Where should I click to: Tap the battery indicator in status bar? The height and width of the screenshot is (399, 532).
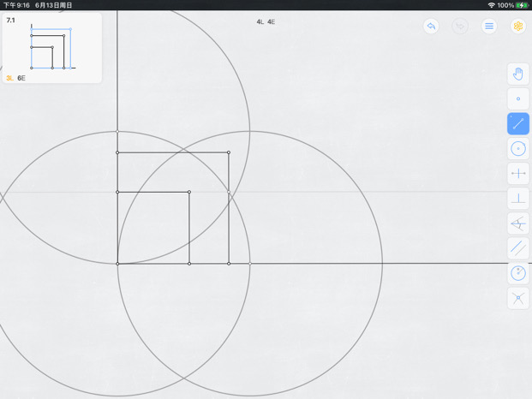pyautogui.click(x=522, y=5)
